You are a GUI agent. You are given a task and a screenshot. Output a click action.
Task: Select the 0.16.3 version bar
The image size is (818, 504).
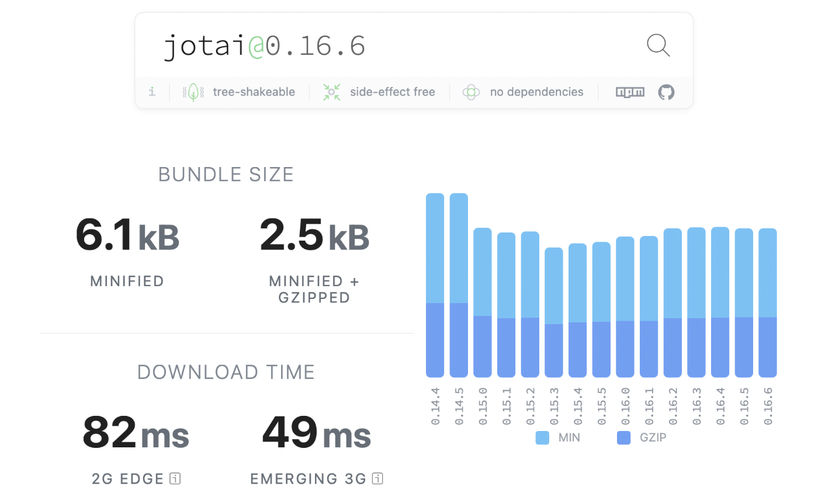[696, 302]
